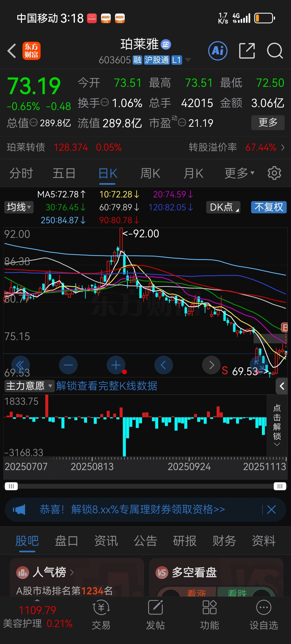Zoom in the K-line chart with plus
This screenshot has width=291, height=644.
click(x=116, y=365)
